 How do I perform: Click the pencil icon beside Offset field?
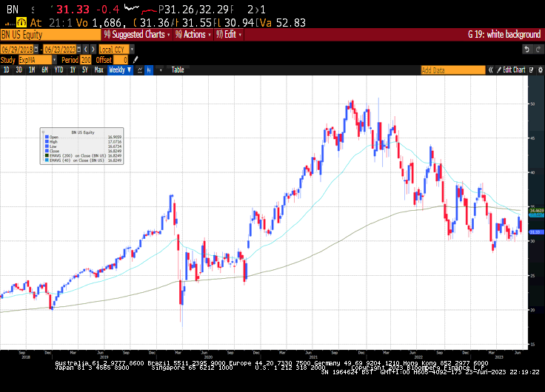[136, 60]
